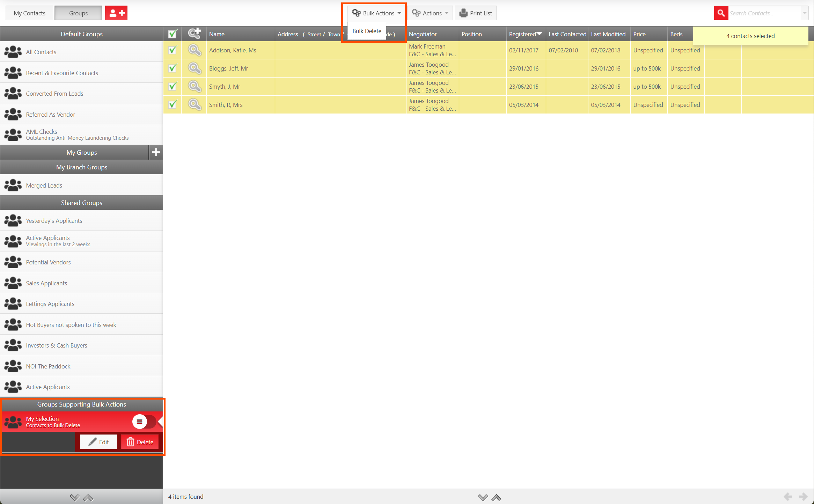The image size is (814, 504).
Task: Click contact list double up chevron
Action: tap(496, 497)
